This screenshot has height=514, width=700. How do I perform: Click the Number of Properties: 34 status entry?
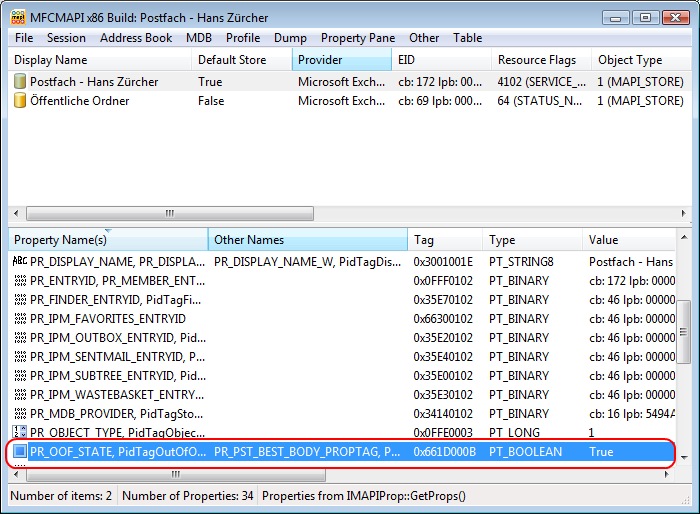[x=188, y=496]
